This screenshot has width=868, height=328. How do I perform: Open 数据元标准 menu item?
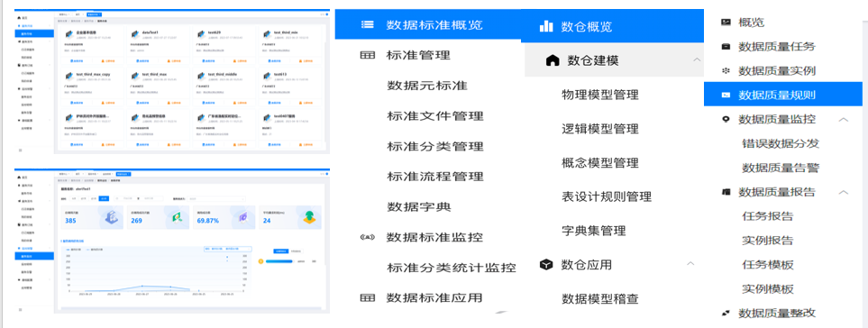coord(427,86)
